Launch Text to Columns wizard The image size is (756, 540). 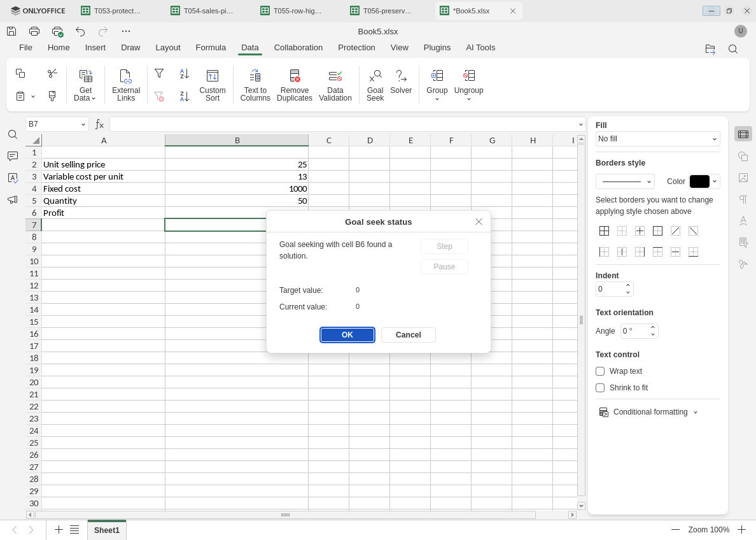click(255, 85)
